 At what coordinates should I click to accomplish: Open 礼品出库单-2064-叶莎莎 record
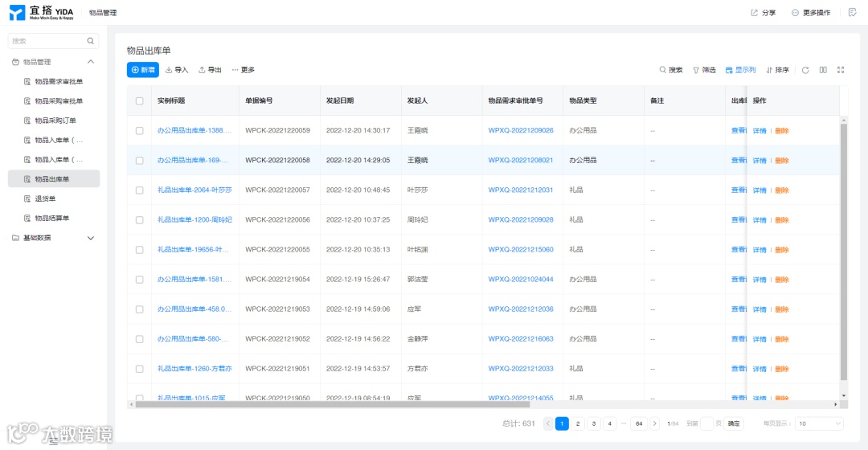[194, 190]
